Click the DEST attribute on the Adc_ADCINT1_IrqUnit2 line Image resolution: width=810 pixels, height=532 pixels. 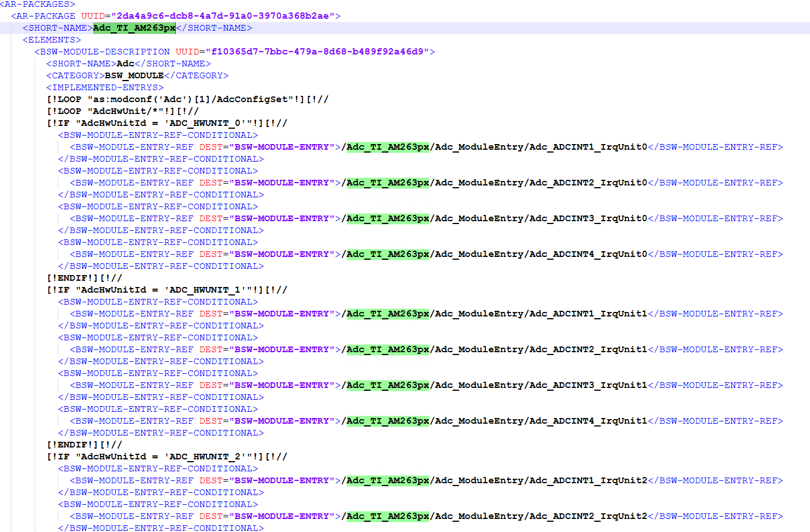(x=211, y=480)
